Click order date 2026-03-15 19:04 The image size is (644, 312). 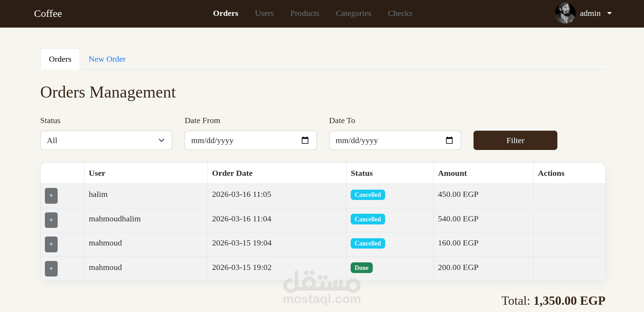coord(242,243)
